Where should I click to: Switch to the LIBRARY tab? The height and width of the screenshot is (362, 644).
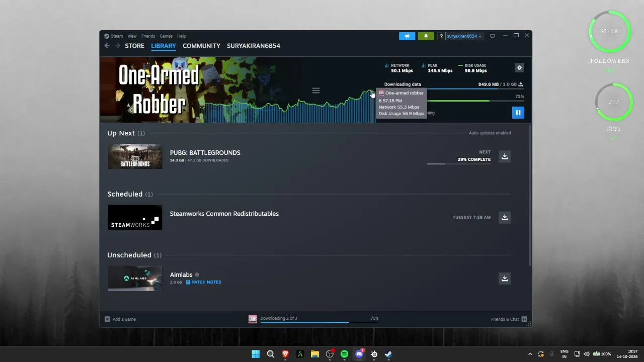(164, 46)
